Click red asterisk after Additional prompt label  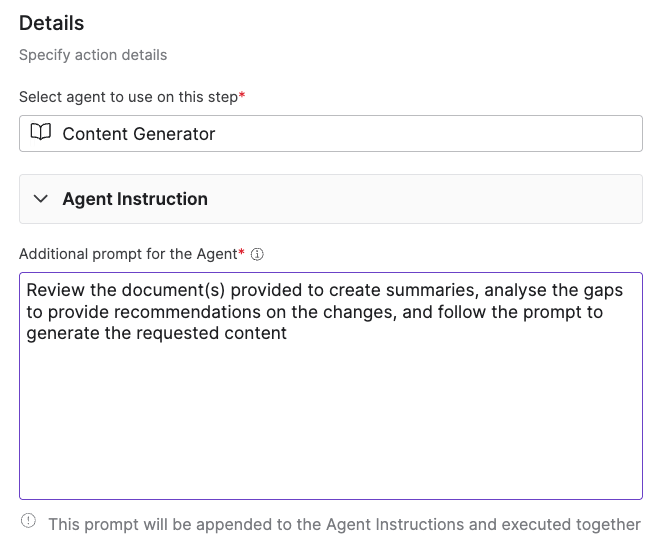point(241,252)
